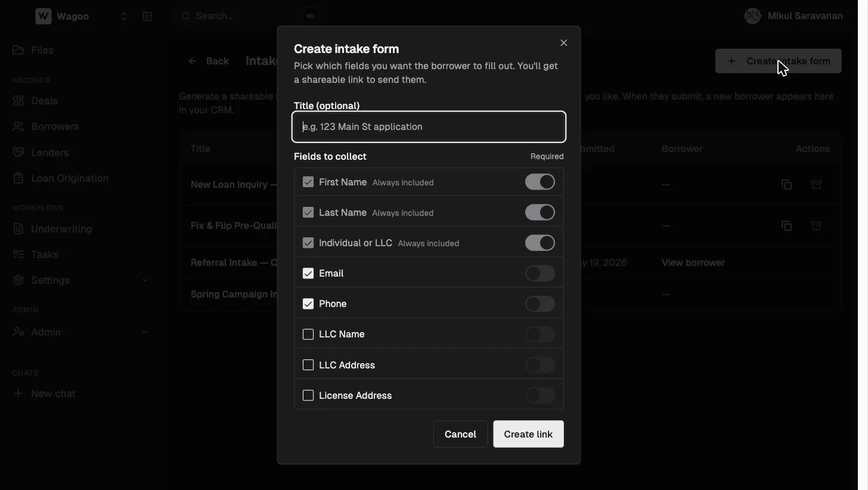Toggle the required switch for Email
The height and width of the screenshot is (490, 868).
[x=540, y=273]
